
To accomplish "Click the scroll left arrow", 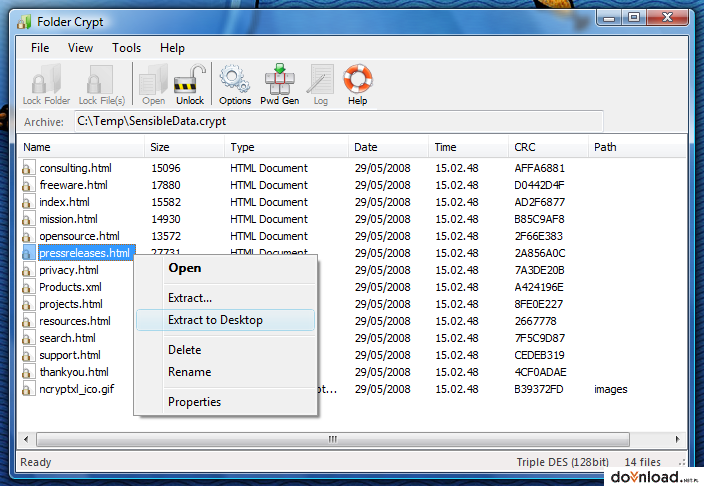I will (26, 439).
